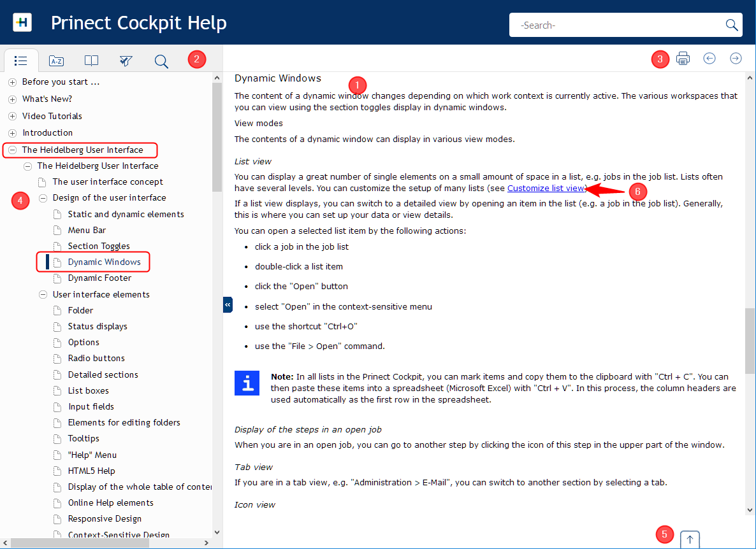
Task: Click the scroll-to-top arrow button
Action: 689,539
